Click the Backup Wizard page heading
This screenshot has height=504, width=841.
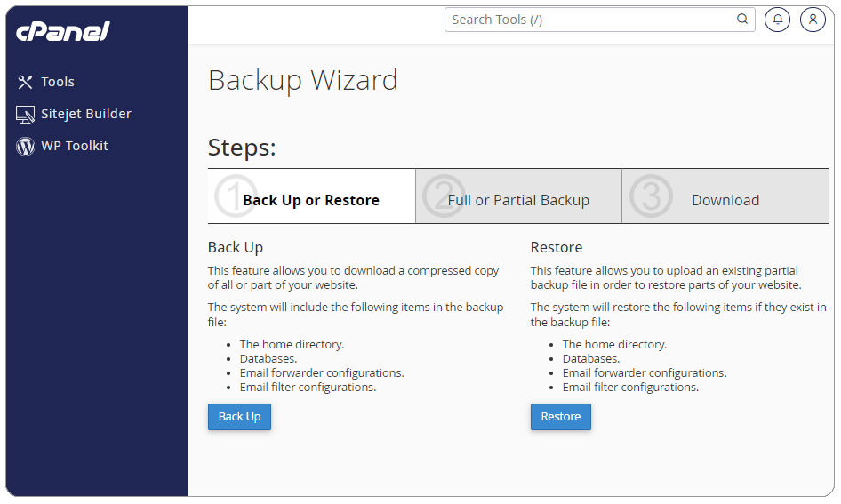303,80
